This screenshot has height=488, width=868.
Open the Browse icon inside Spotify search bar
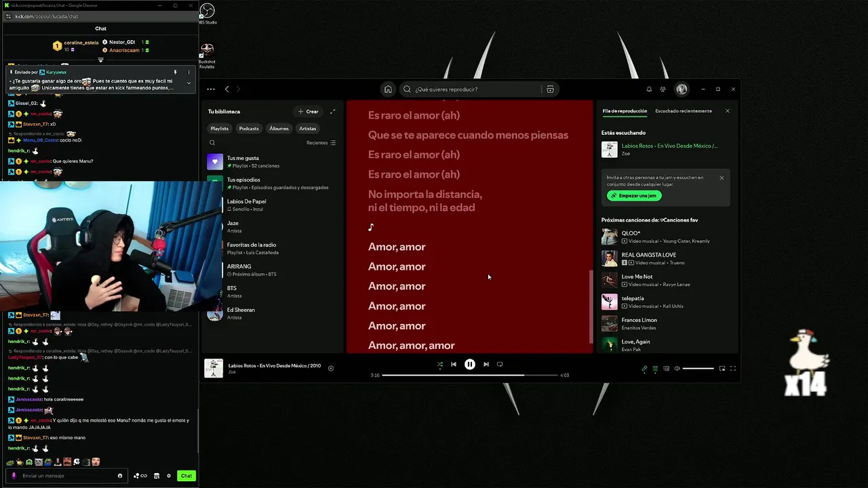550,89
